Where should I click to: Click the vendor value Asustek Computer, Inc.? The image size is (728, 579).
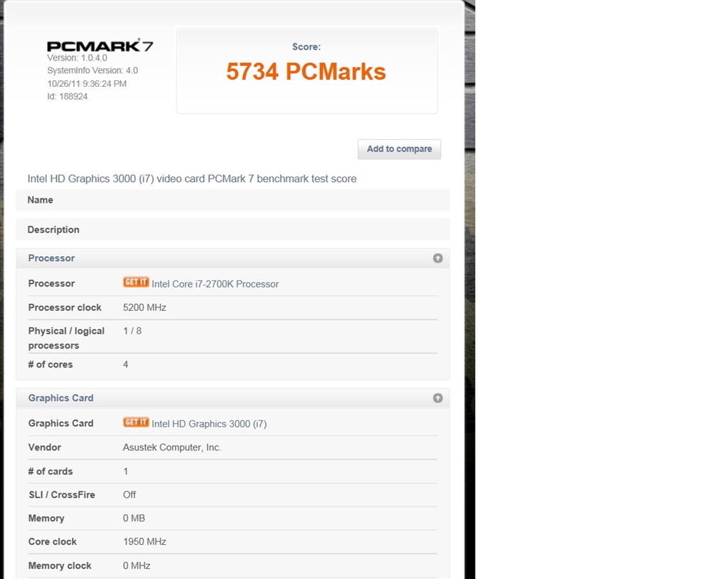172,447
